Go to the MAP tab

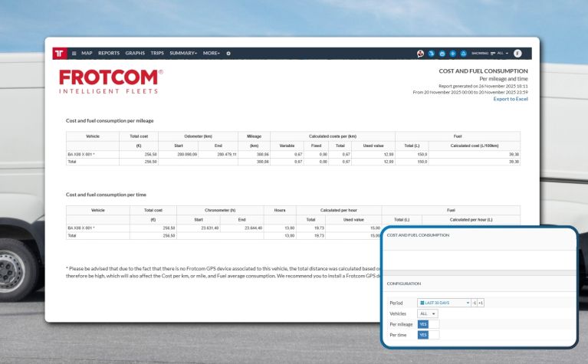pos(87,53)
